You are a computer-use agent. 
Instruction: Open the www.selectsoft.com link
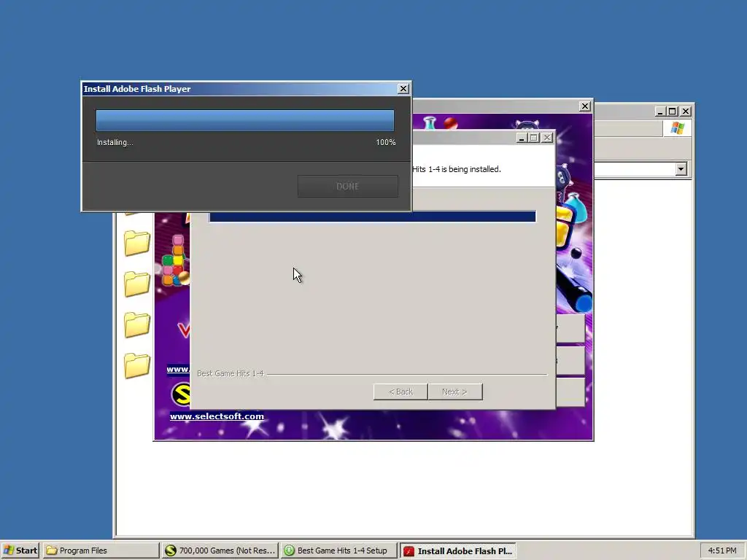pyautogui.click(x=217, y=416)
